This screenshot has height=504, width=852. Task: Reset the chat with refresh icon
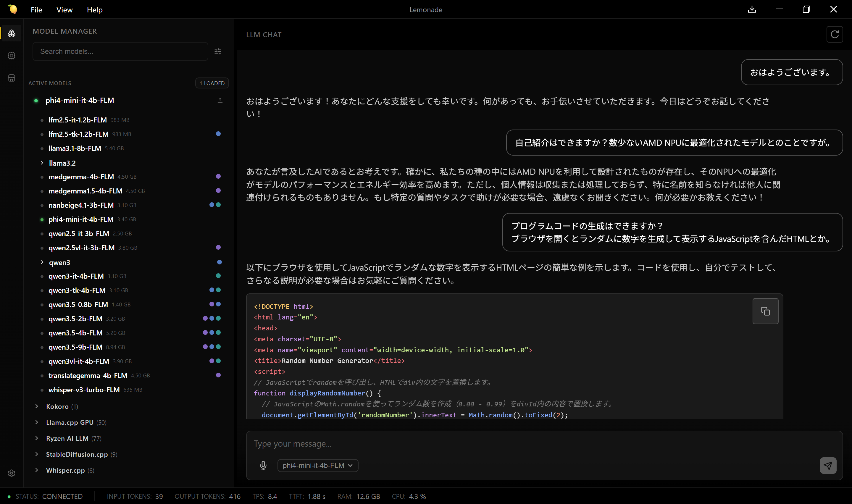pyautogui.click(x=834, y=34)
